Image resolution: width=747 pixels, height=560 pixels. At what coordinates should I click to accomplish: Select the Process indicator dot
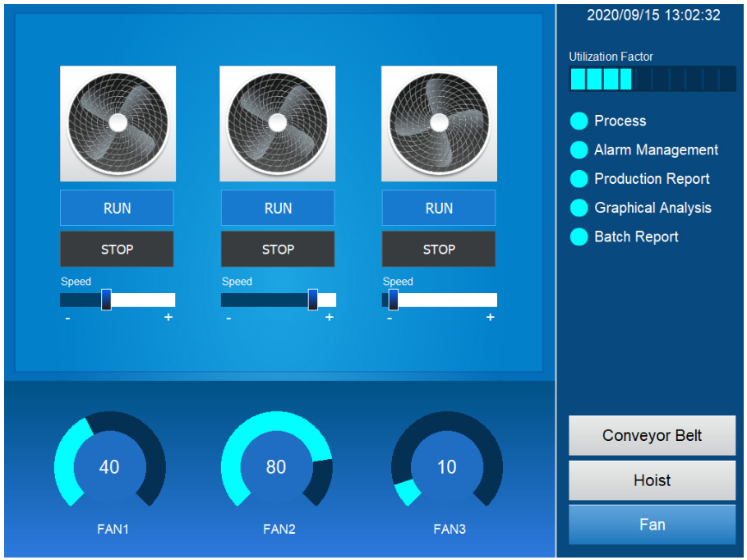(x=579, y=121)
